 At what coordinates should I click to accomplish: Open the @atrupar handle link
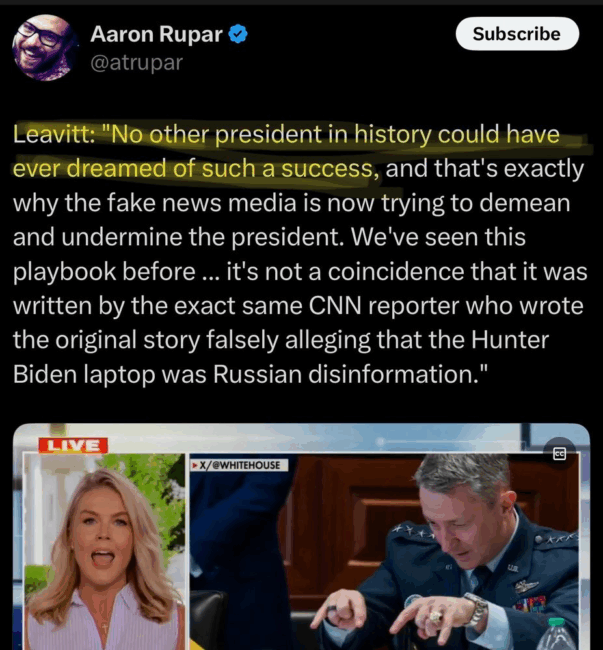point(136,63)
